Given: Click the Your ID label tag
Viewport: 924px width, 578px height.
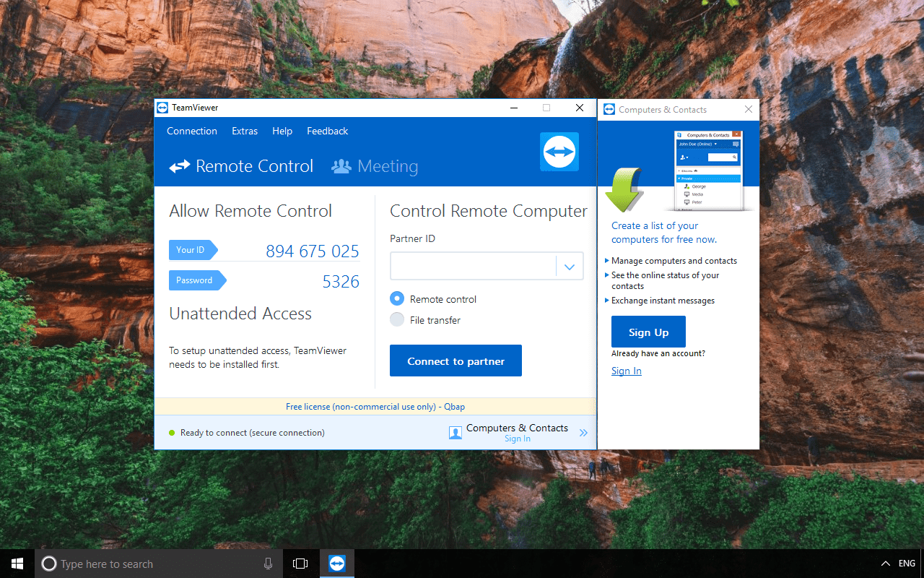Looking at the screenshot, I should tap(193, 250).
